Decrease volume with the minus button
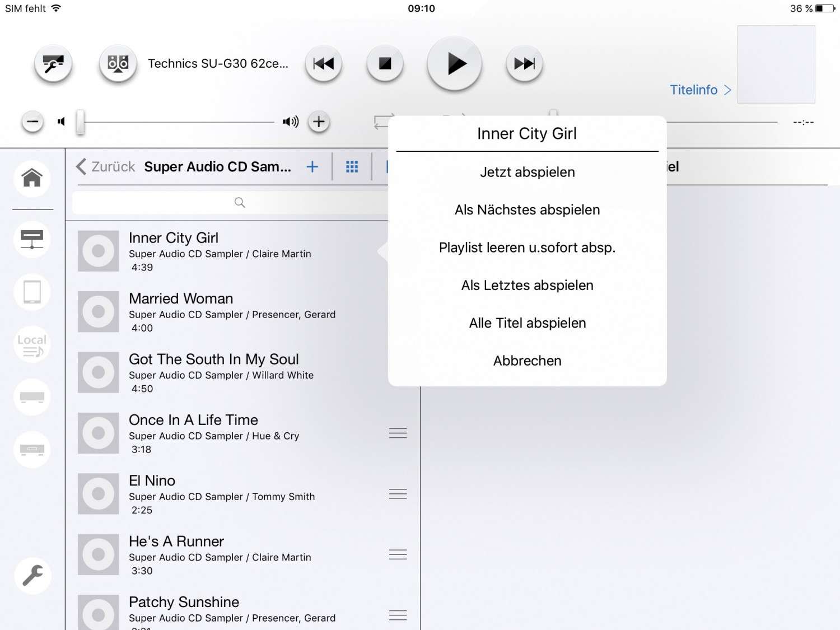 32,122
